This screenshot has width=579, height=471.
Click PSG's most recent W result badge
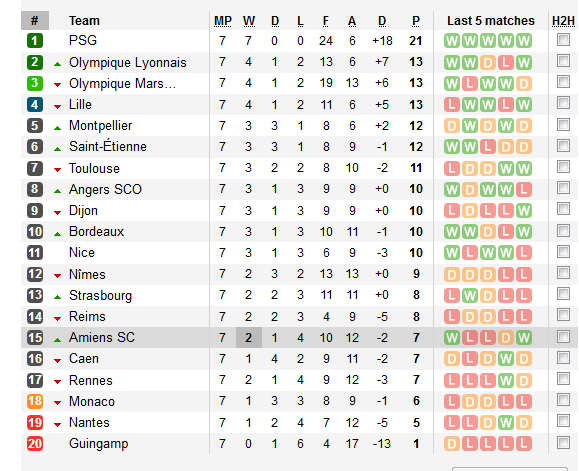coord(524,41)
